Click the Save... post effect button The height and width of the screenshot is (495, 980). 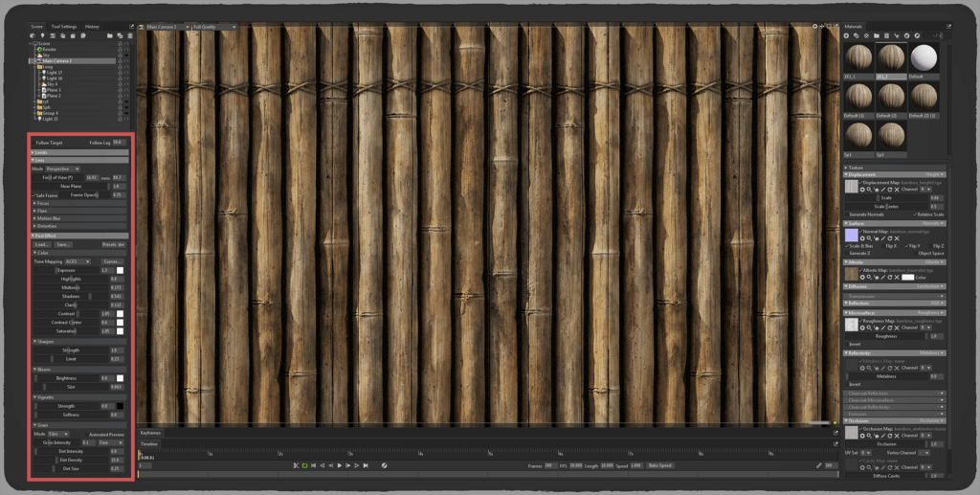63,244
